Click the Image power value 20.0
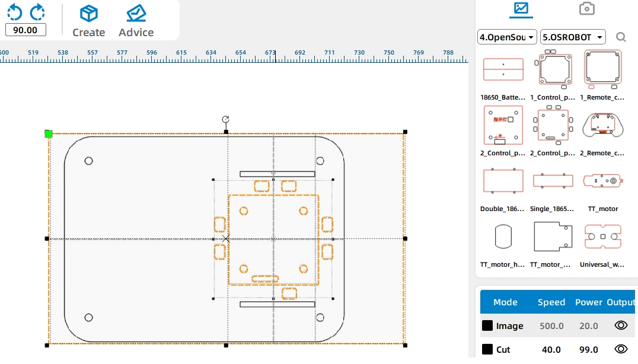This screenshot has height=364, width=638. pos(588,326)
